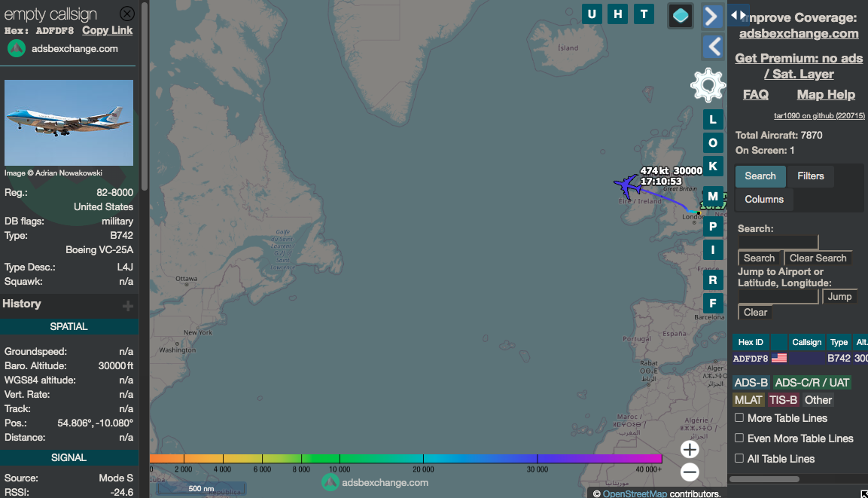
Task: Copy Link for hex ADFDF8
Action: click(108, 30)
